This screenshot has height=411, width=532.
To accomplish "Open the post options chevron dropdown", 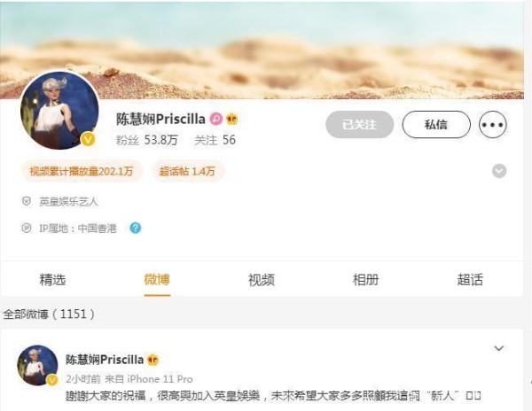I will tap(498, 348).
